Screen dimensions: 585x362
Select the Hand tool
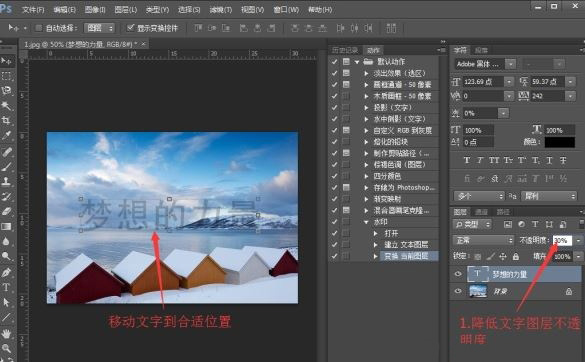pyautogui.click(x=6, y=333)
